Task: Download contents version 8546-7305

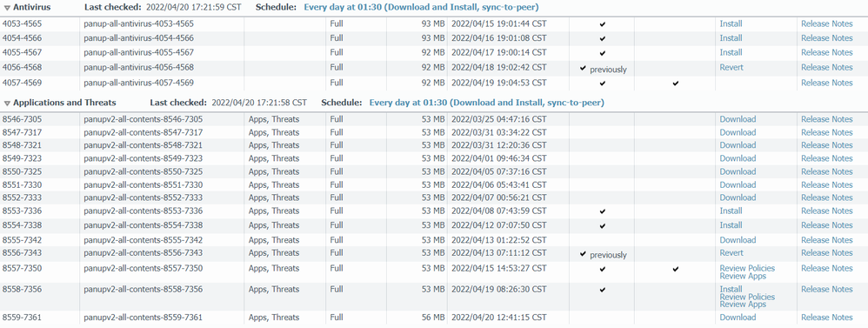Action: tap(738, 119)
